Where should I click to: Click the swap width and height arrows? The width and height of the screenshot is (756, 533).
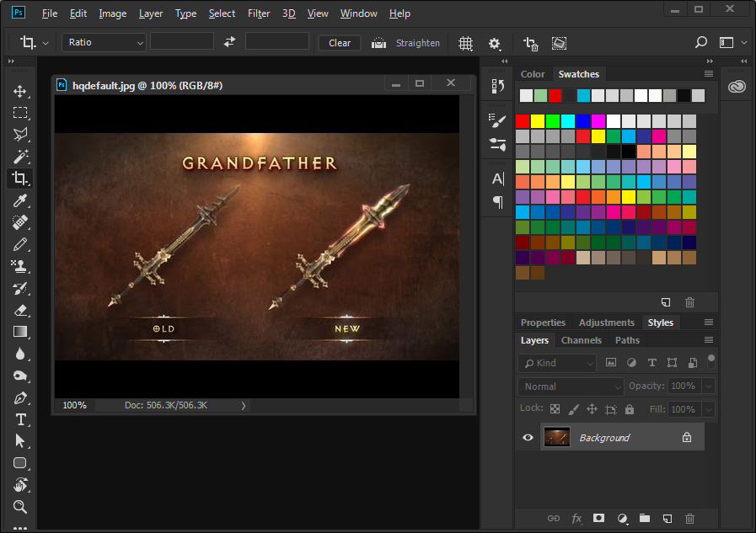(x=229, y=42)
